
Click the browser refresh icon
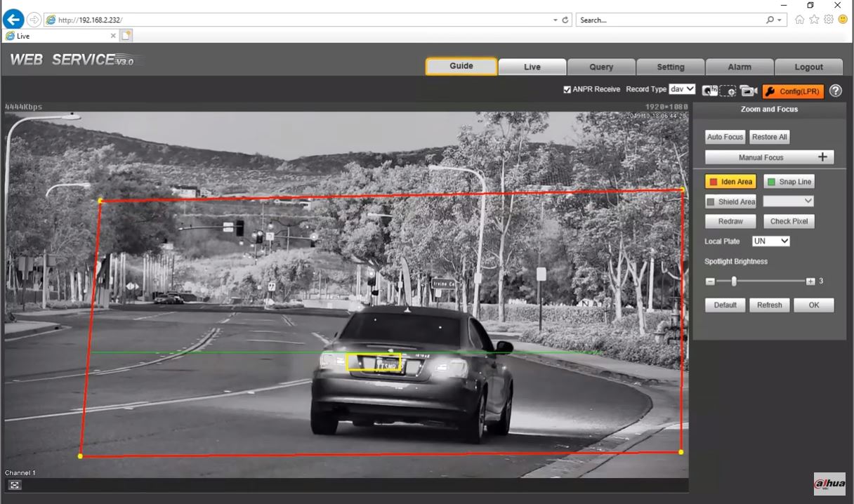pos(565,20)
